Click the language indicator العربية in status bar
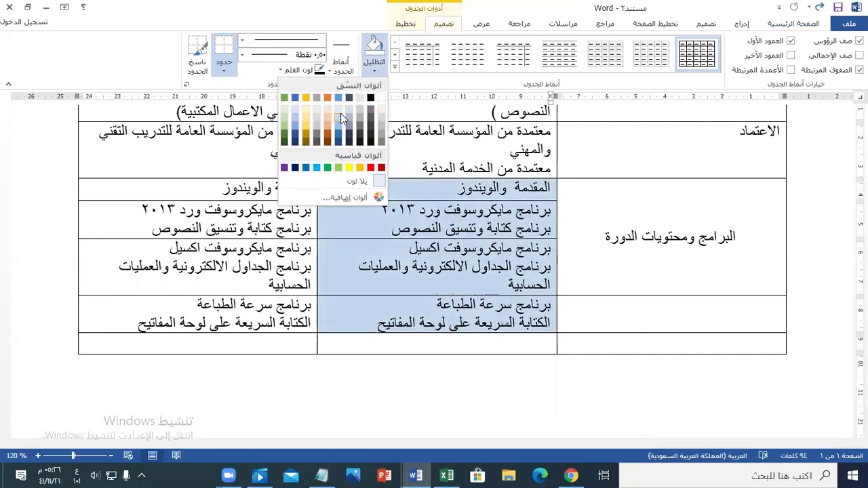The image size is (868, 488). (698, 455)
